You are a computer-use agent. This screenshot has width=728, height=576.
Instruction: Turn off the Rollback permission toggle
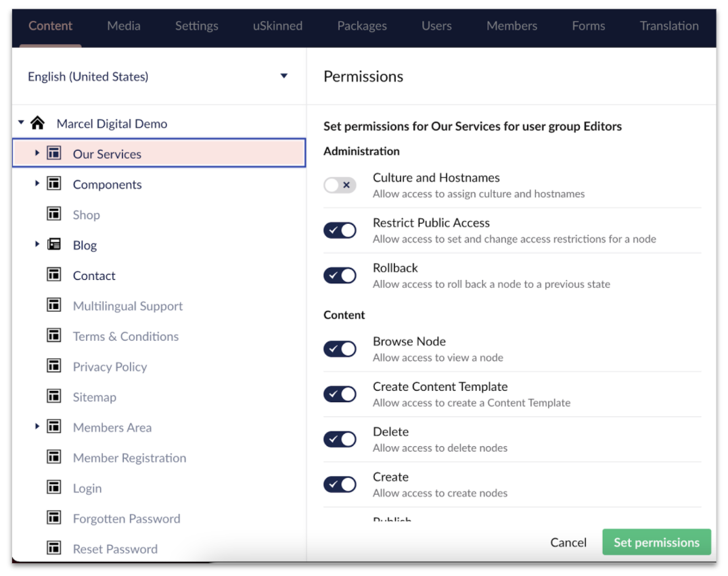[340, 276]
